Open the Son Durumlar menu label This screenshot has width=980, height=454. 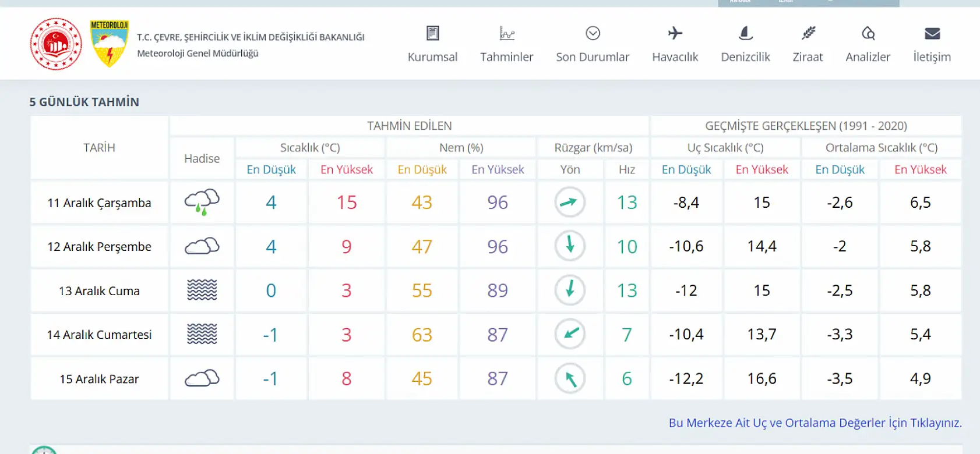[x=593, y=57]
